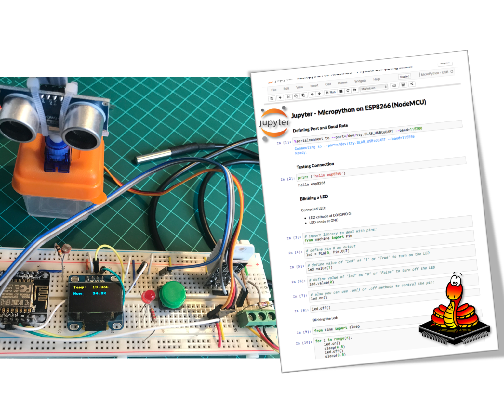This screenshot has height=420, width=504.
Task: Restart the kernel using the circular arrow icon
Action: (x=348, y=90)
